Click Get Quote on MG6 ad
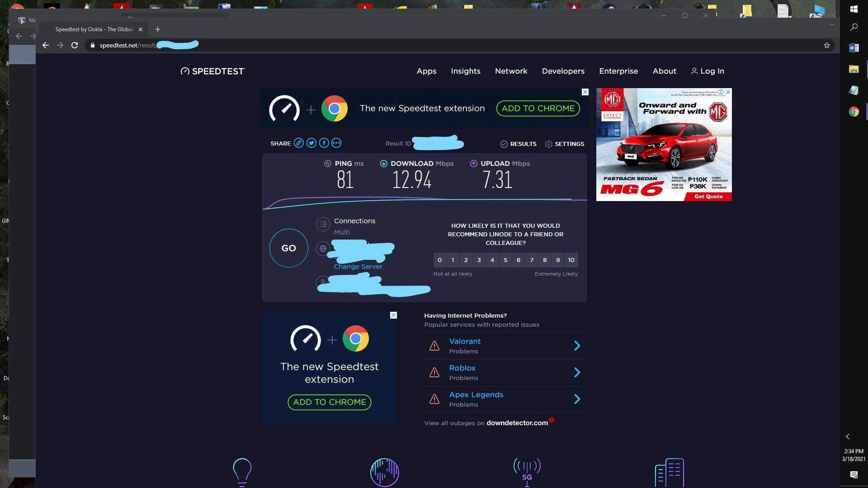Screen dimensions: 868x488 tap(708, 197)
